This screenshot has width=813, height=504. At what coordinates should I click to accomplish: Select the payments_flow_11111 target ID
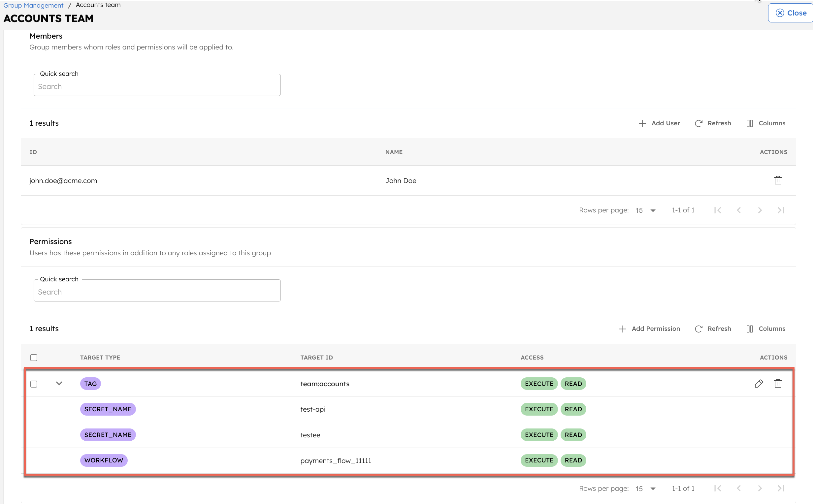point(336,461)
